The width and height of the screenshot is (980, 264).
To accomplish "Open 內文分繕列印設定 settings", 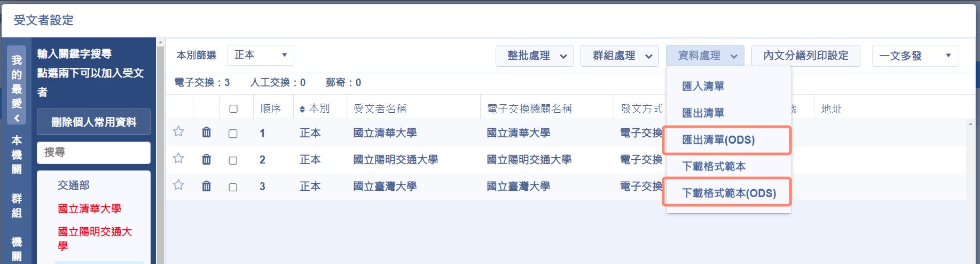I will click(805, 56).
